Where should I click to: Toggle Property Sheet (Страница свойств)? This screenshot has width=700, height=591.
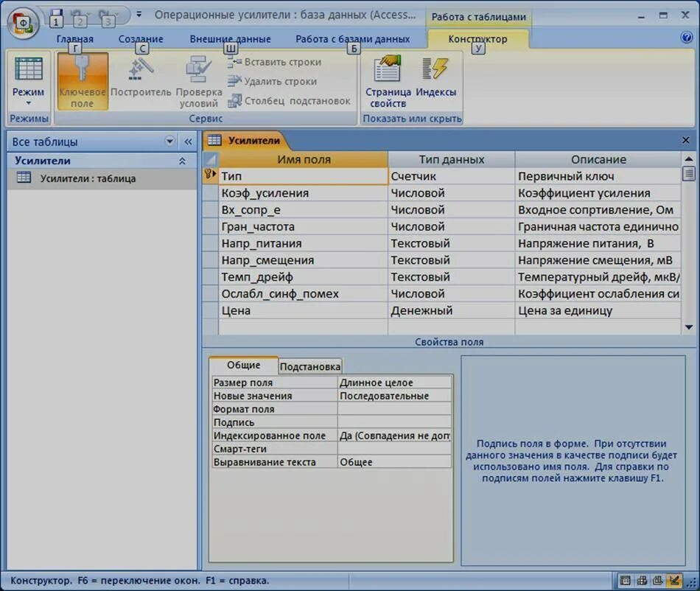(388, 81)
